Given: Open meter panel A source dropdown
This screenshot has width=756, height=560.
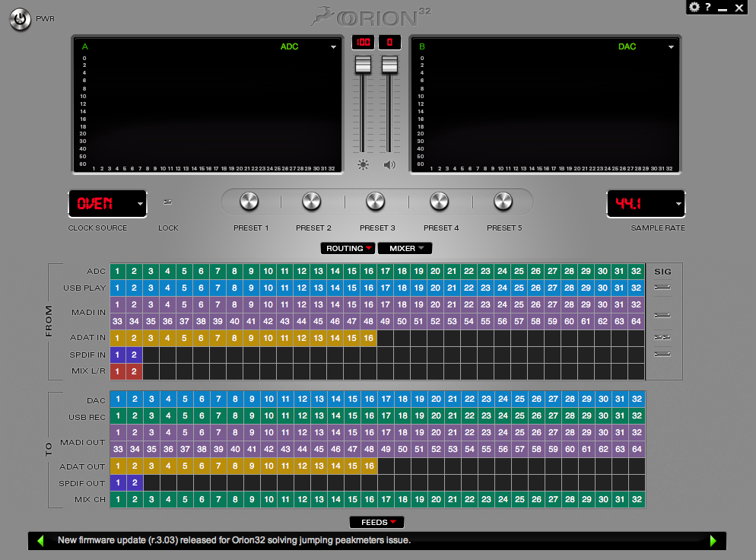Looking at the screenshot, I should tap(333, 47).
